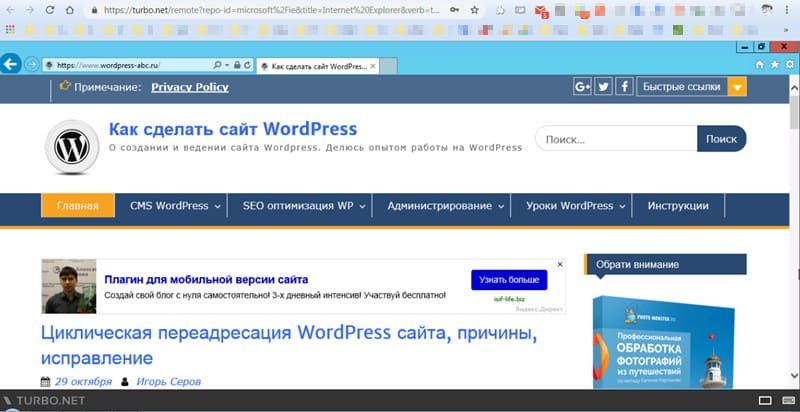Toggle Turbo.net fullscreen display icon

point(765,400)
